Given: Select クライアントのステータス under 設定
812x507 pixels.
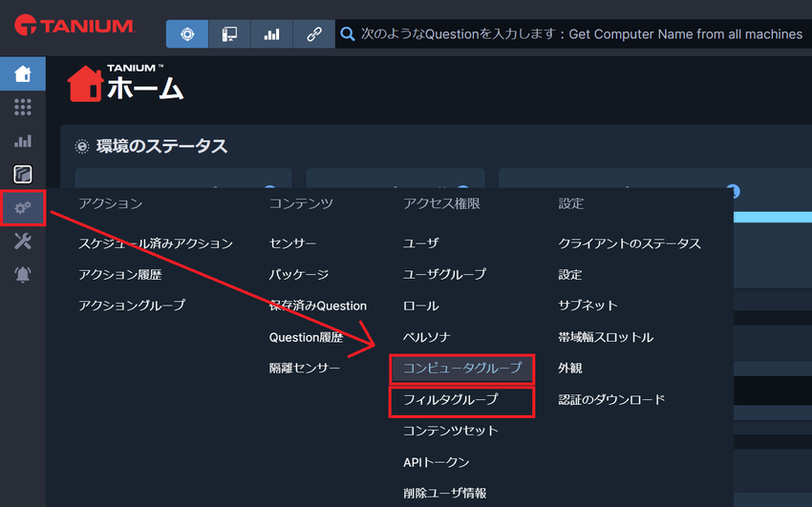Looking at the screenshot, I should click(630, 243).
